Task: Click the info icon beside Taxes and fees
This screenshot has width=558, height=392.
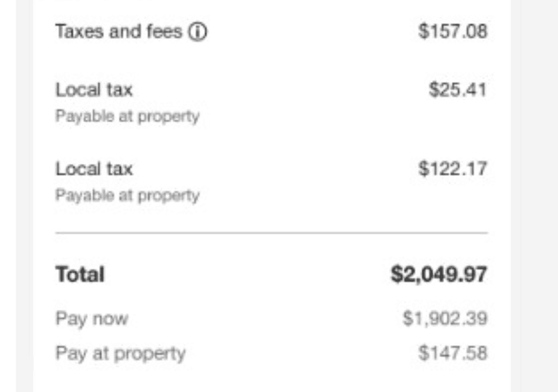Action: click(197, 32)
